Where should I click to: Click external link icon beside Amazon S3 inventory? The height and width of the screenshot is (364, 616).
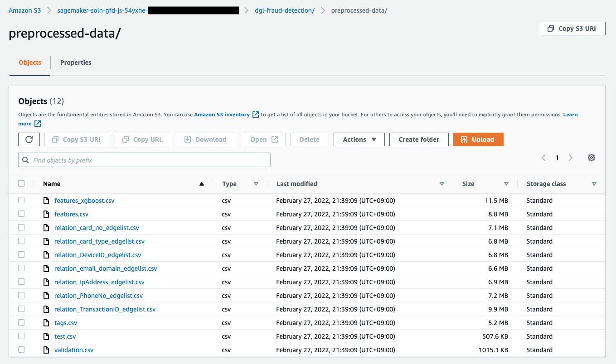click(256, 115)
